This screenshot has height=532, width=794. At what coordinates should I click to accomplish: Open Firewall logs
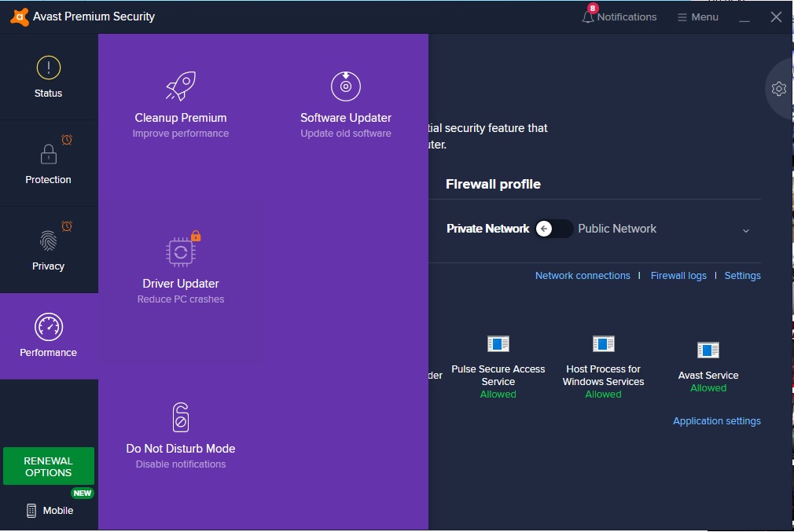click(x=678, y=275)
